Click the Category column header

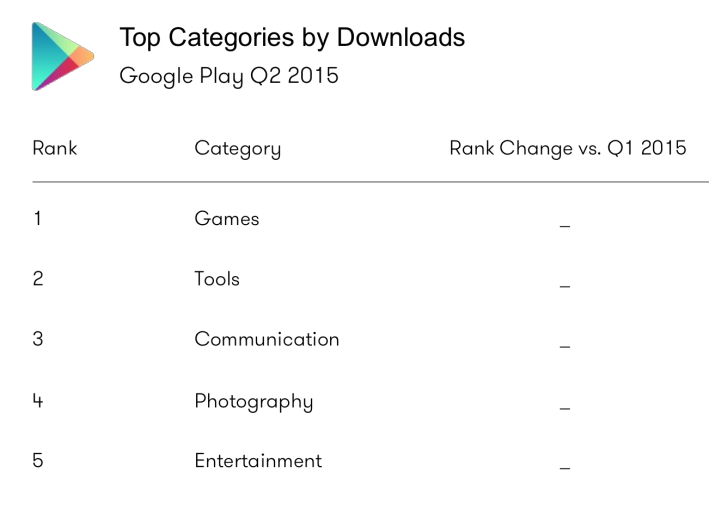click(237, 149)
